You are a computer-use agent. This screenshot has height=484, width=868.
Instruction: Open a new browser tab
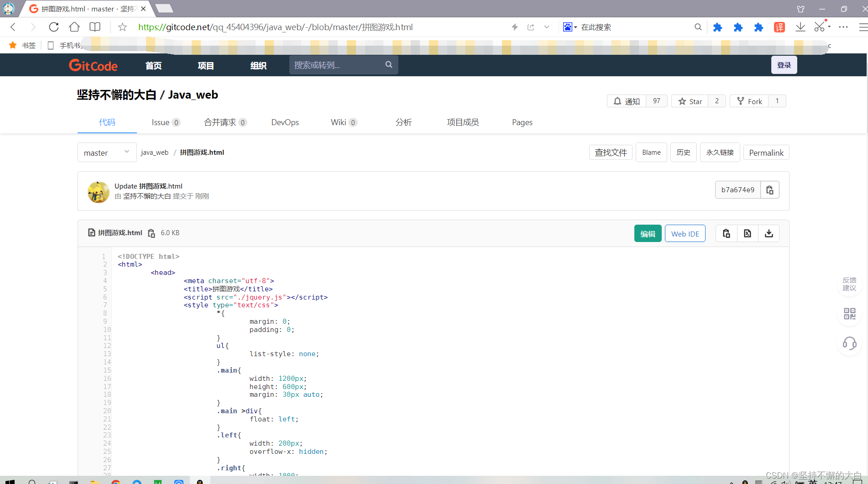164,8
